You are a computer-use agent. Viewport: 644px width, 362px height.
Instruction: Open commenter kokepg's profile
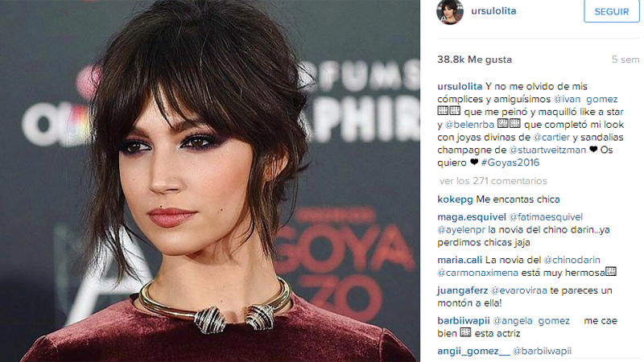455,200
